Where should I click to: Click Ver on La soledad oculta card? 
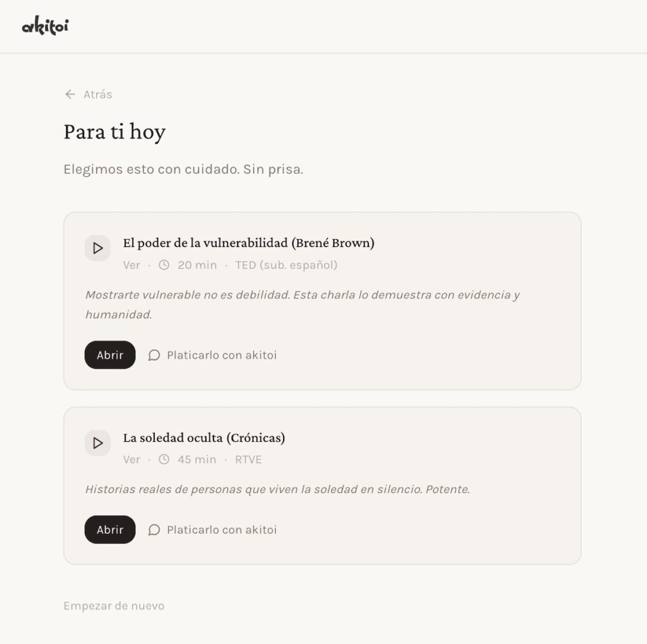(x=131, y=459)
